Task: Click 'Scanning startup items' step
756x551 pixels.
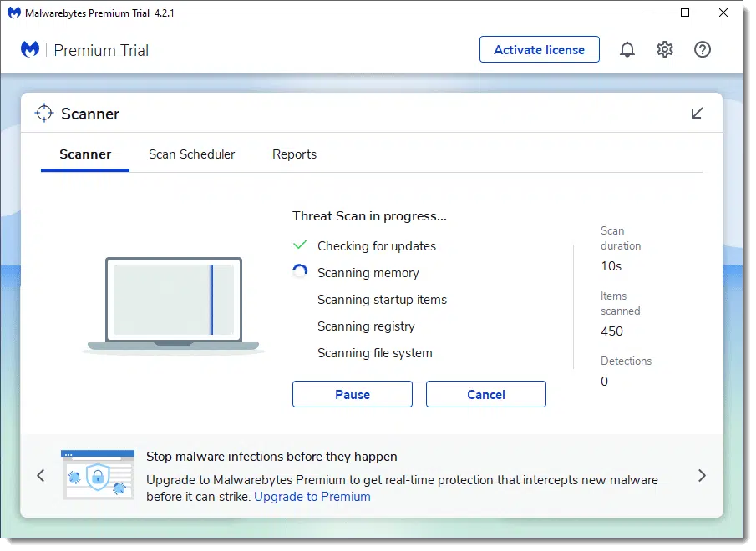Action: (x=382, y=300)
